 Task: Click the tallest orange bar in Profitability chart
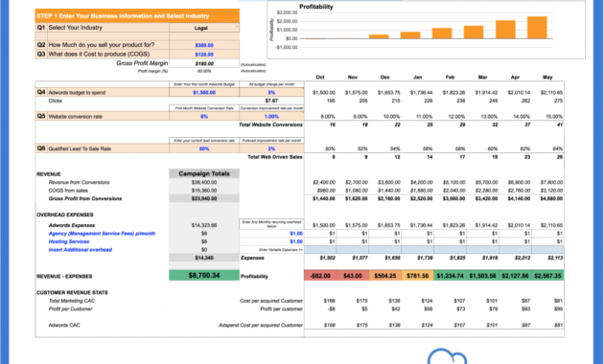[537, 28]
